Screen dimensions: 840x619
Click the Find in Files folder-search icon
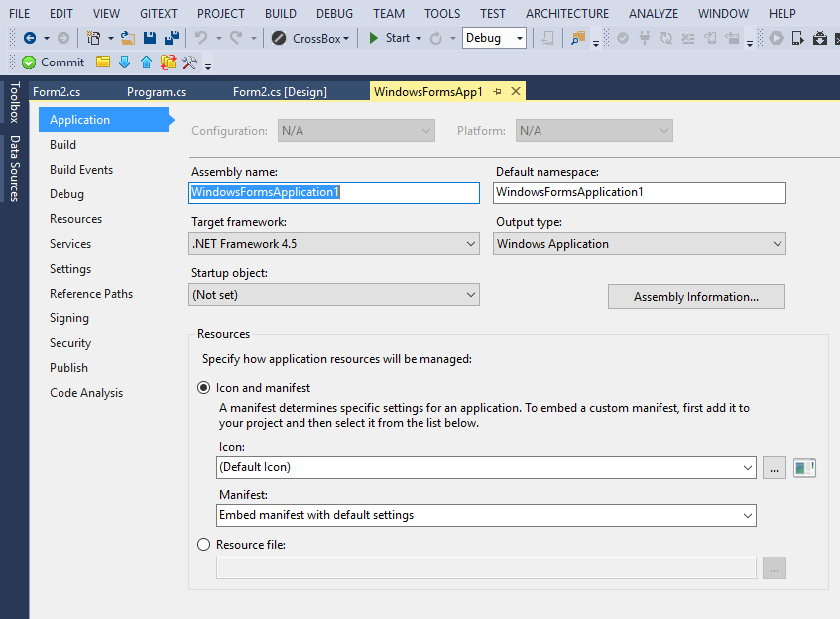click(x=578, y=38)
